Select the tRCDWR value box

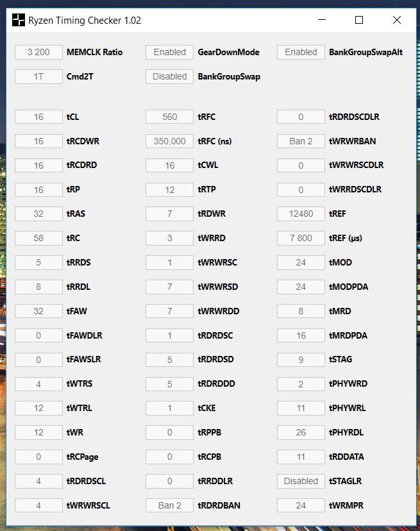coord(38,141)
